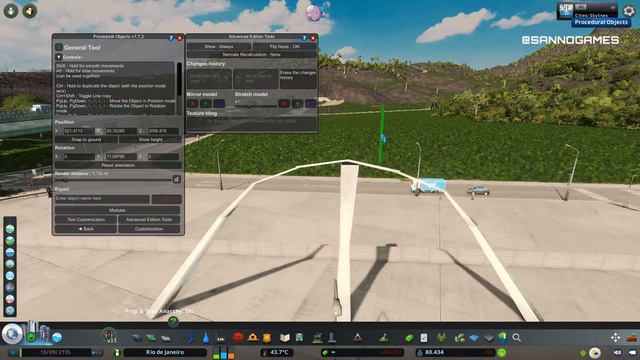Click the Position Z input field

[163, 131]
